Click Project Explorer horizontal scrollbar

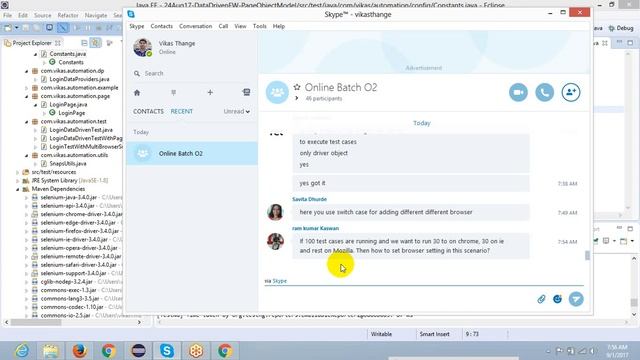tap(36, 322)
